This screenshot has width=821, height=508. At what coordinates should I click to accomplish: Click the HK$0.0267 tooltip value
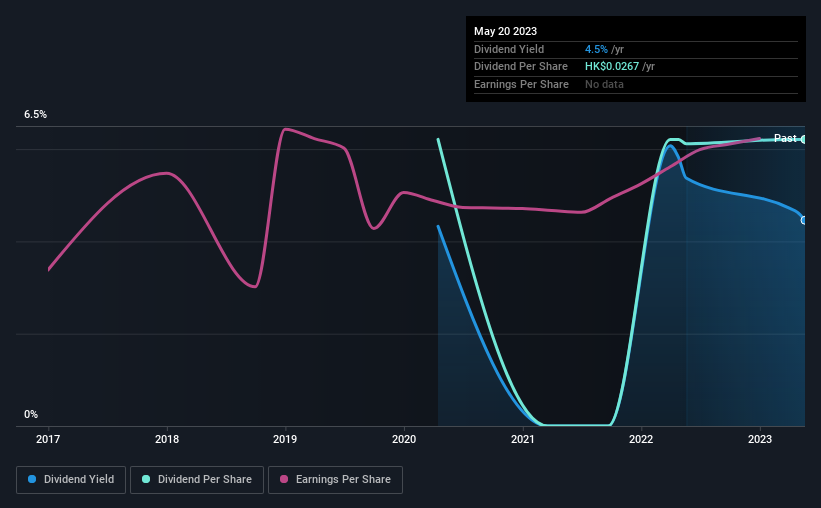(612, 67)
